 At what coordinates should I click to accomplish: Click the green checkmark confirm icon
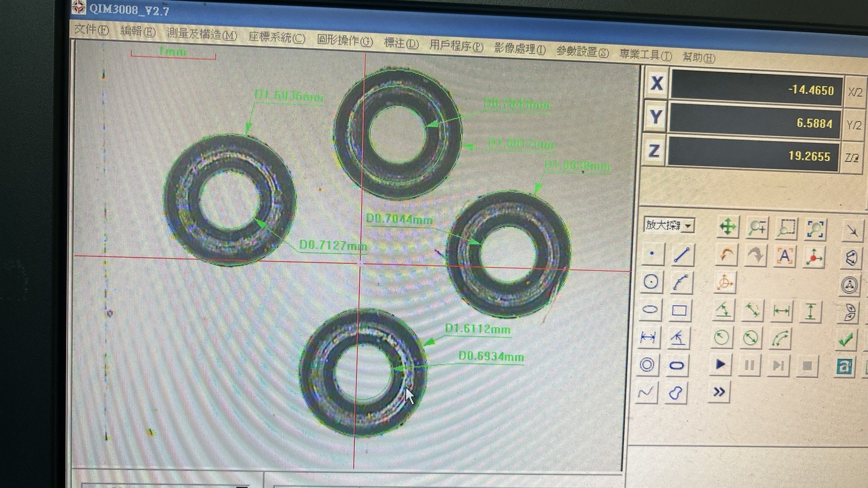(845, 339)
